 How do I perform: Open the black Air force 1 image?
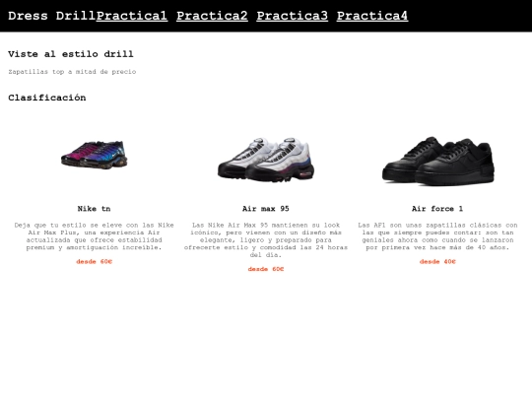coord(437,162)
